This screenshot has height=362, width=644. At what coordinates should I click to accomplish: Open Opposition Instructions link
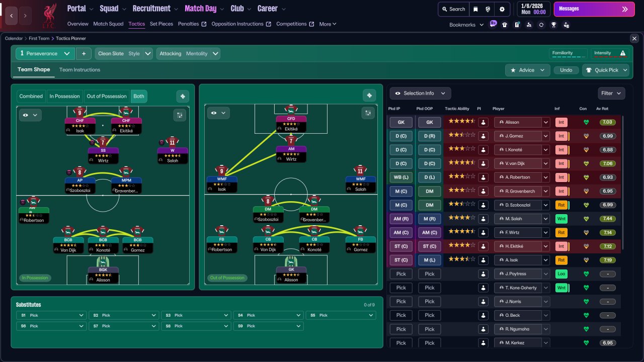pos(241,24)
